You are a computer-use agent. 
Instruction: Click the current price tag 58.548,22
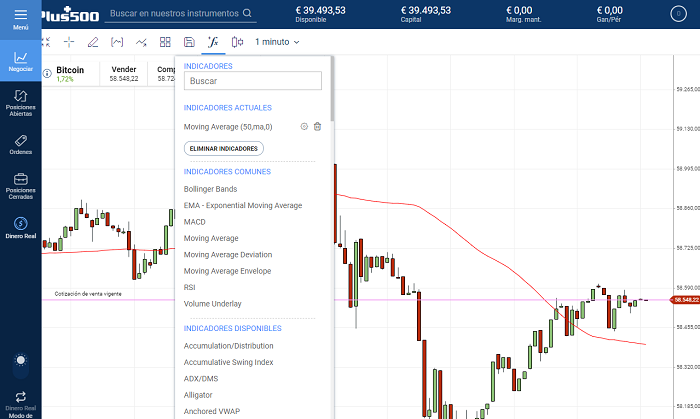(x=685, y=300)
